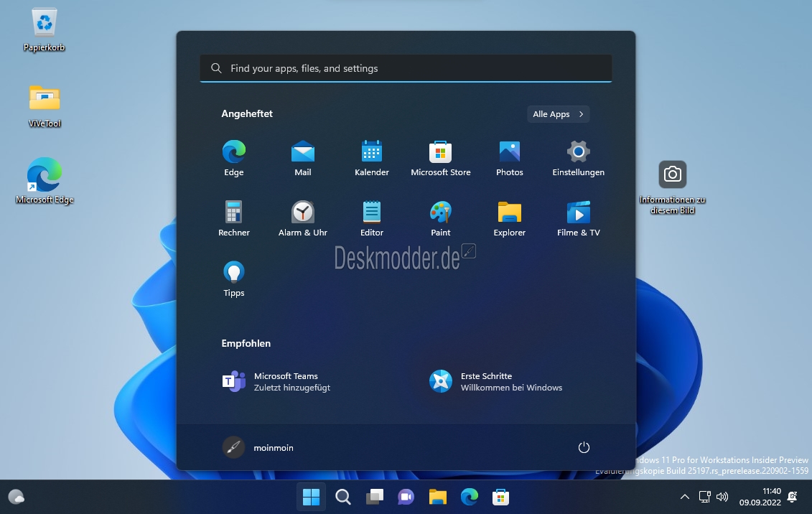
Task: Launch the Paint app
Action: click(440, 218)
